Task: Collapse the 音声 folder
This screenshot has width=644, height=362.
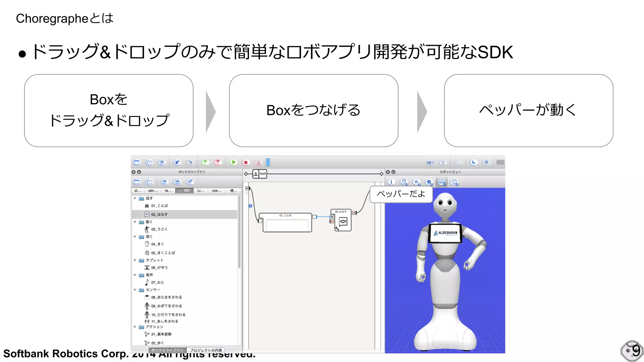Action: coord(135,275)
